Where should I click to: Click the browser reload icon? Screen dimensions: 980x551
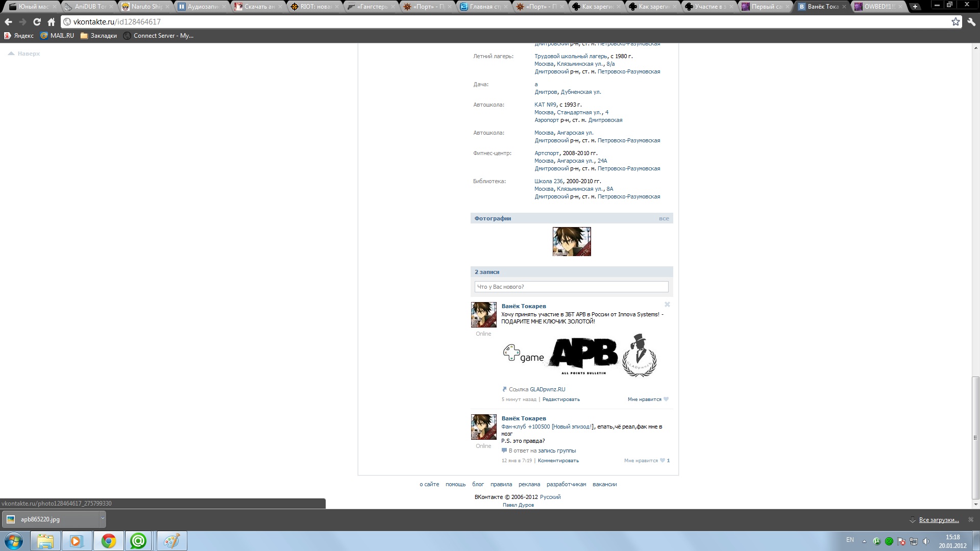click(x=37, y=22)
